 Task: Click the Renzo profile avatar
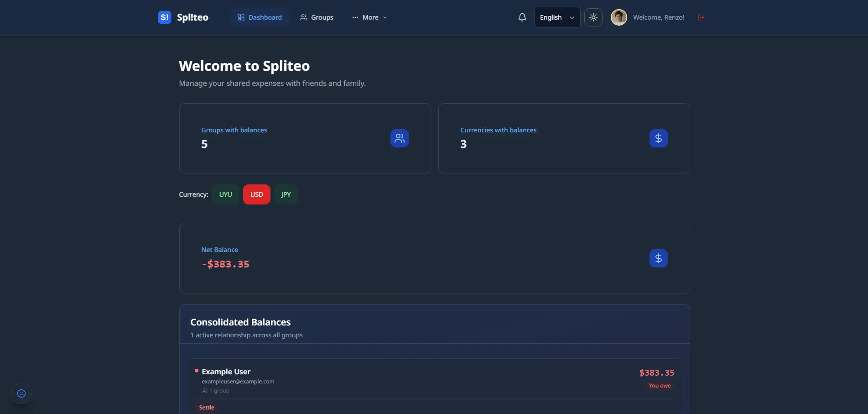619,17
